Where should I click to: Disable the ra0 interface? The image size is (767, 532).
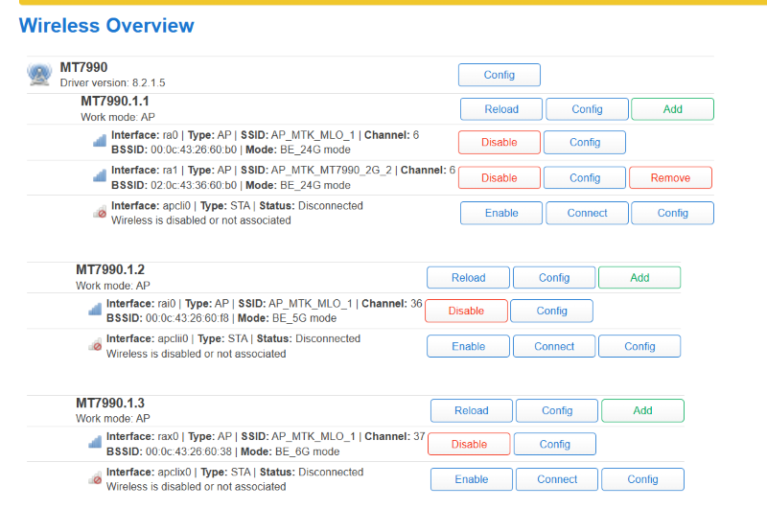(x=500, y=142)
